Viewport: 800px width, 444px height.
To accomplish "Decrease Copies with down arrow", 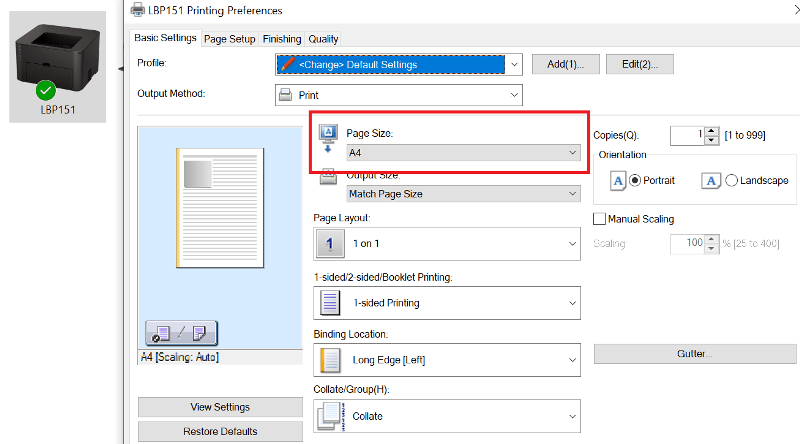I will click(x=711, y=140).
